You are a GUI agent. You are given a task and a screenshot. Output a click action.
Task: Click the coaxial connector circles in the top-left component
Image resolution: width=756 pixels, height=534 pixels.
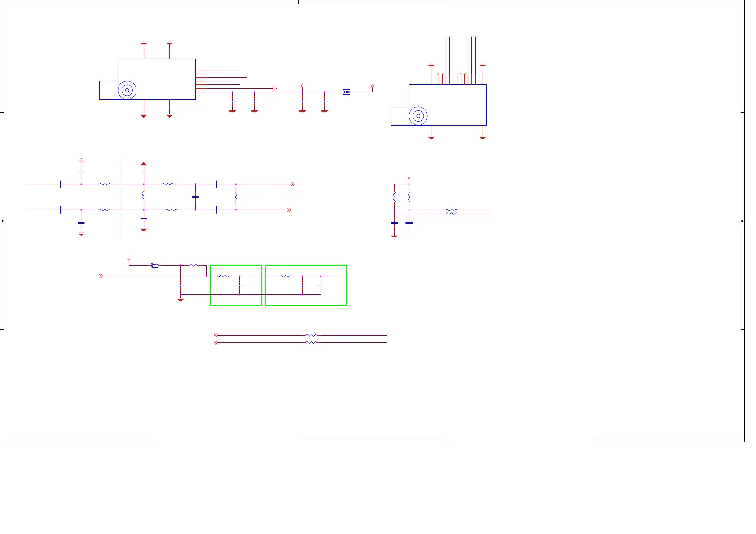tap(127, 90)
